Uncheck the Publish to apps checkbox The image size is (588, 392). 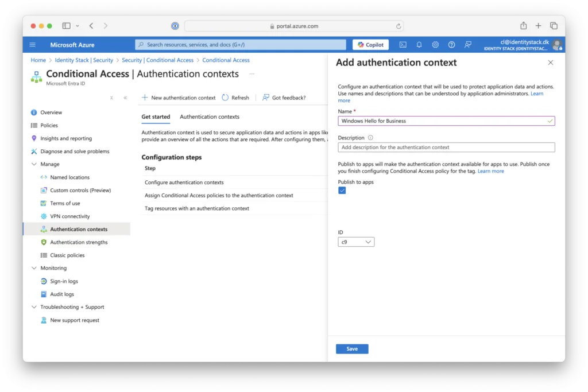pos(342,191)
